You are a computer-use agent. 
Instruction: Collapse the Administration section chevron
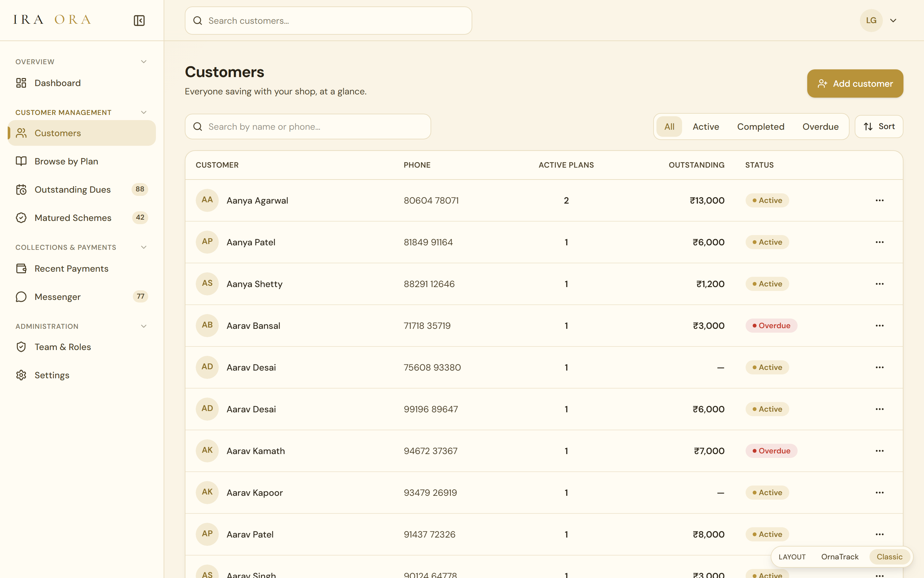(x=143, y=326)
